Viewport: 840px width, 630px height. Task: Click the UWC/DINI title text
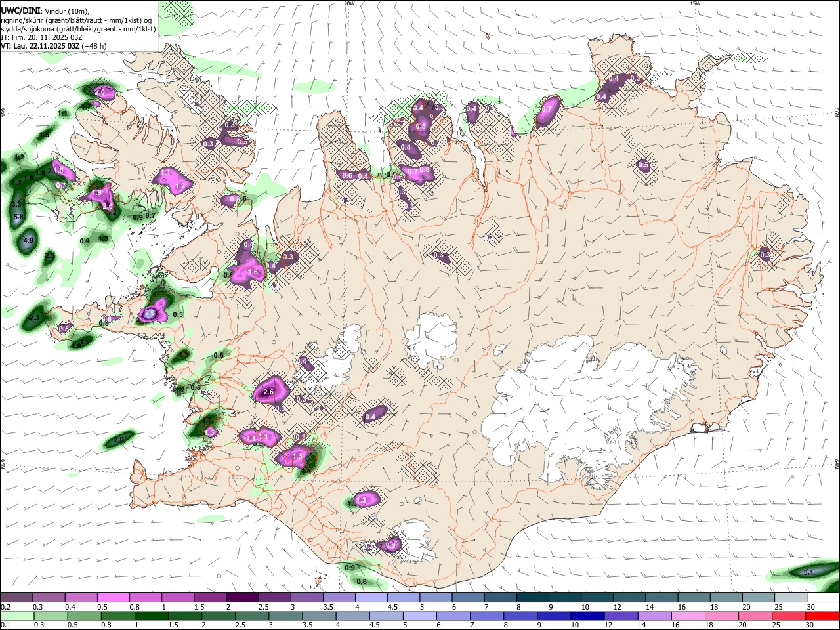pyautogui.click(x=19, y=10)
